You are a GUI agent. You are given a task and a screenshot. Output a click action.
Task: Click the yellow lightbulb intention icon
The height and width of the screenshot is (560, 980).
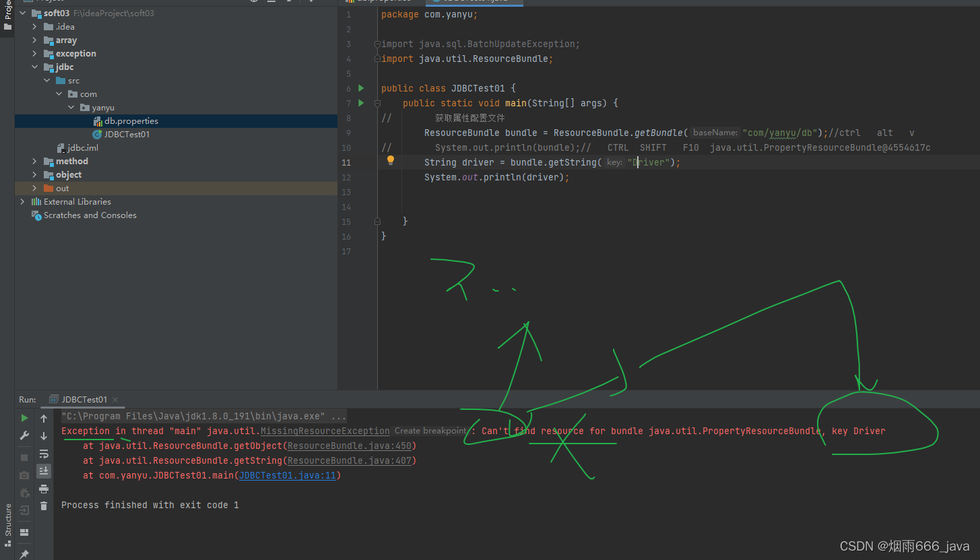pos(390,161)
